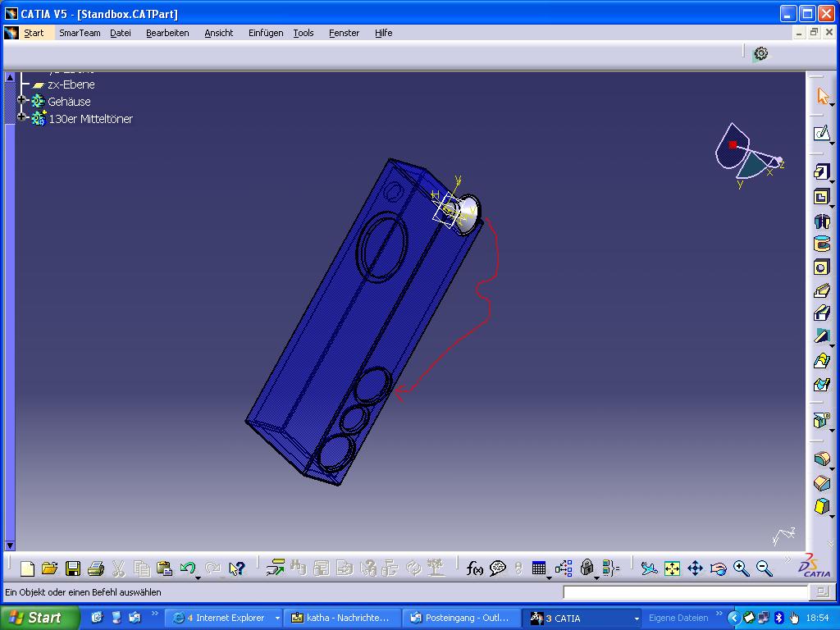Print using the printer icon
Screen dimensions: 840x630
[x=96, y=568]
